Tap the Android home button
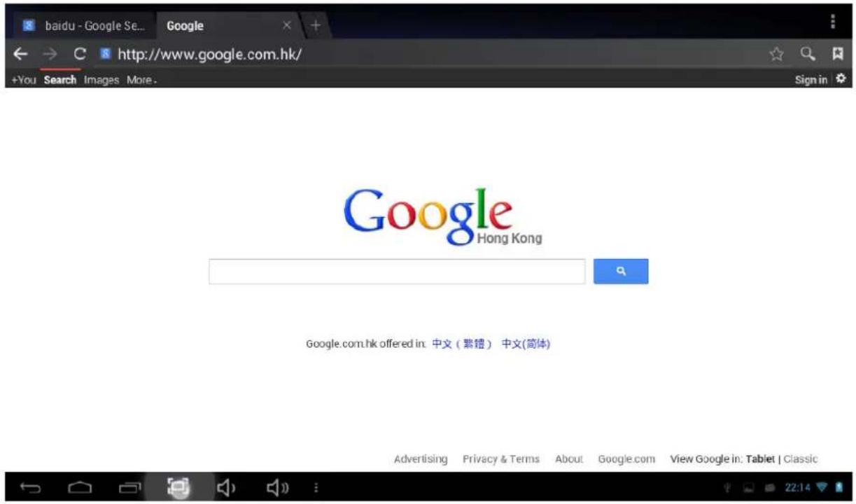This screenshot has width=856, height=504. (x=80, y=487)
